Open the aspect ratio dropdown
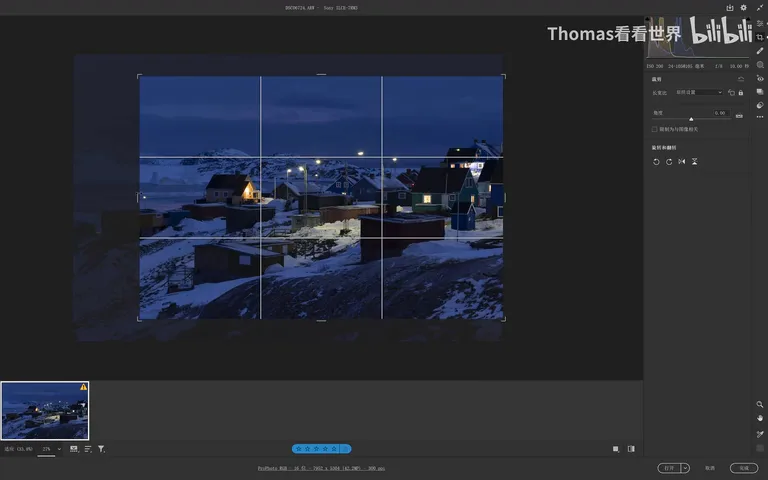Viewport: 768px width, 480px height. click(x=699, y=92)
